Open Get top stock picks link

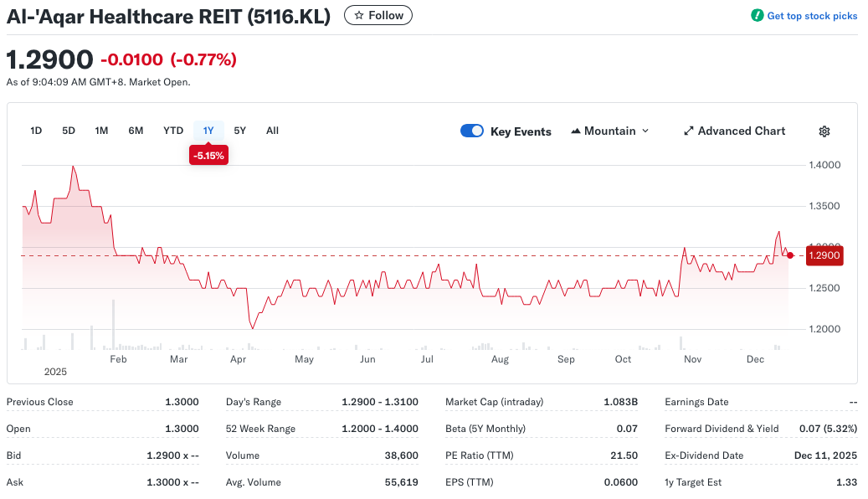coord(812,16)
